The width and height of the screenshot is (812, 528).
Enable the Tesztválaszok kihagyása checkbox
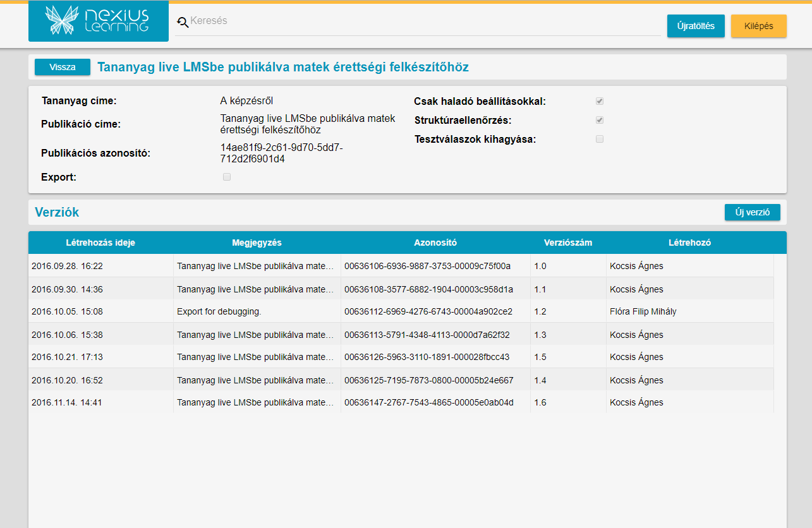click(x=600, y=139)
